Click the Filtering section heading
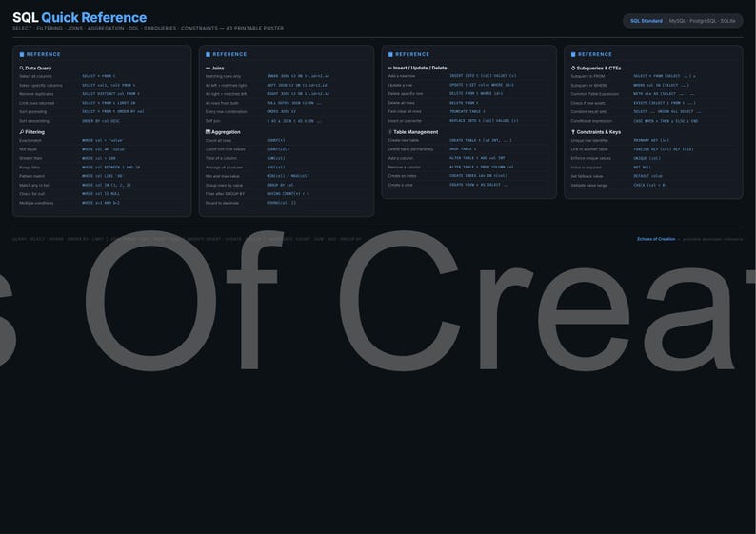The width and height of the screenshot is (756, 534). pos(34,132)
